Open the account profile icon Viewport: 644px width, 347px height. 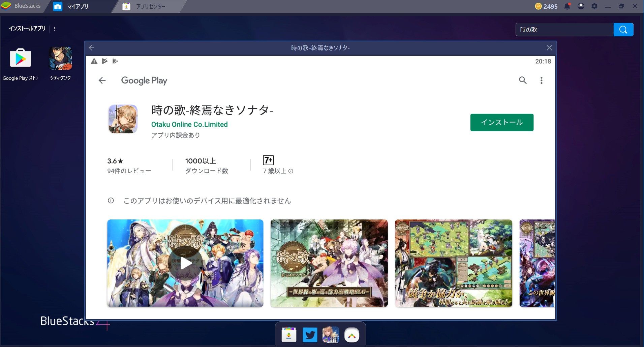pos(581,6)
